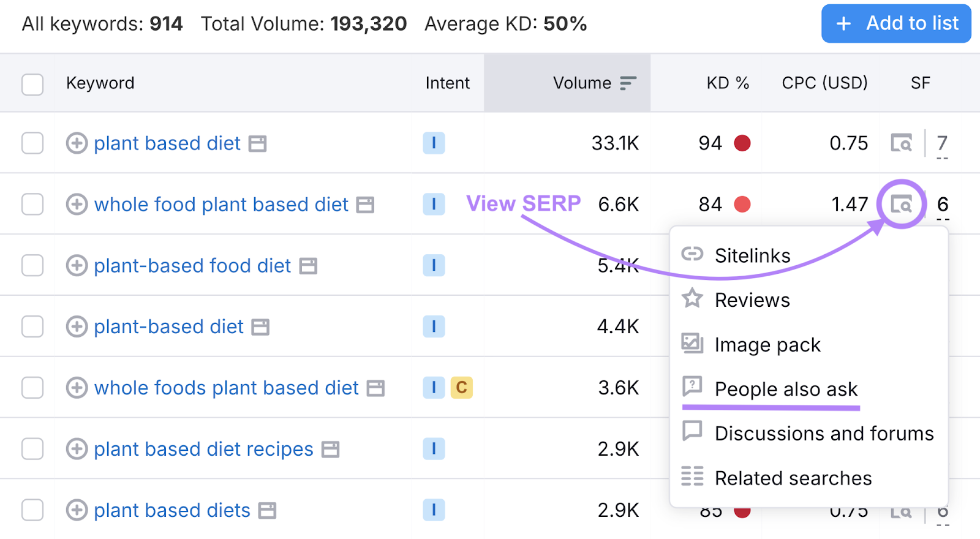Open the SERP preview icon for 'plant based diet'
The height and width of the screenshot is (539, 980).
click(901, 143)
